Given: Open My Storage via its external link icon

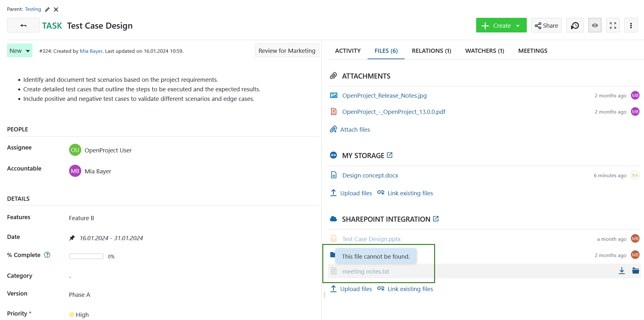Looking at the screenshot, I should click(x=390, y=155).
